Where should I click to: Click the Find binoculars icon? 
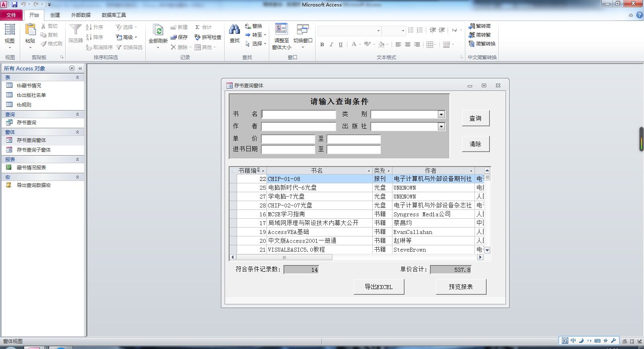coord(234,30)
